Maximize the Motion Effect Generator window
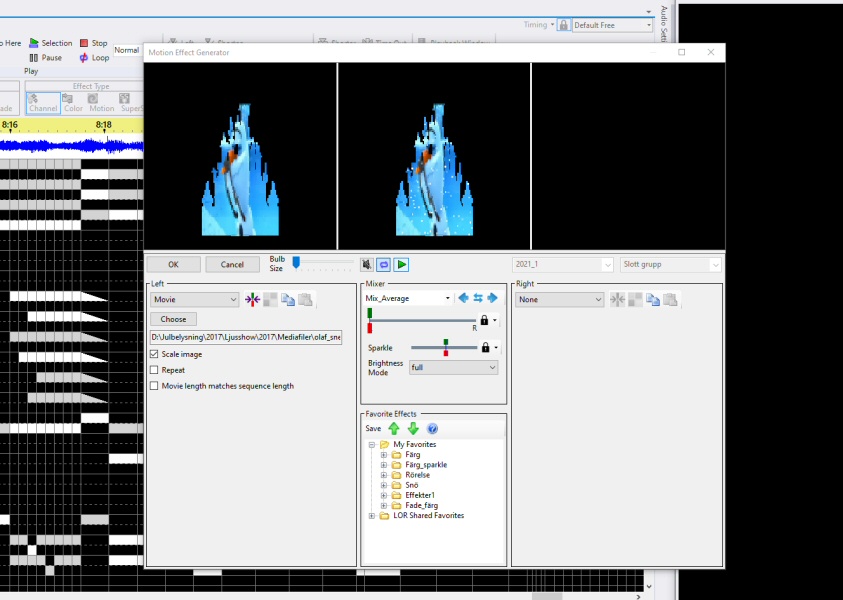This screenshot has width=843, height=600. coord(682,52)
